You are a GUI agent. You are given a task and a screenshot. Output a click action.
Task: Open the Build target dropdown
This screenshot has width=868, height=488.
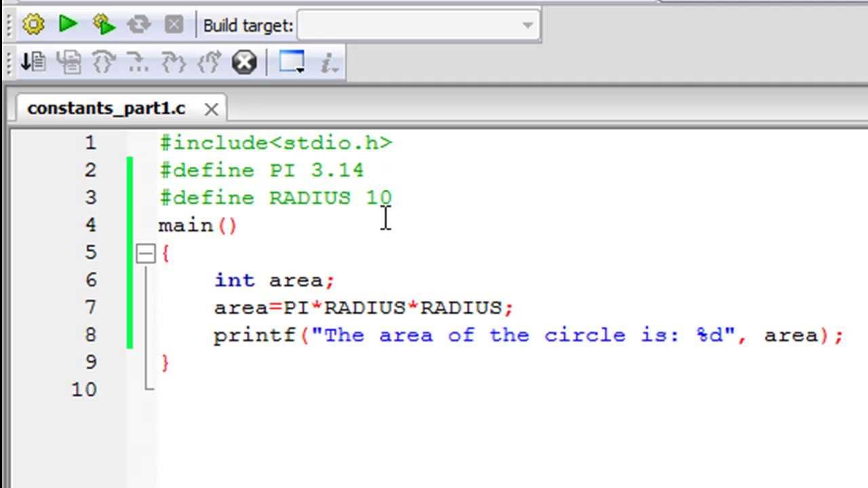click(x=418, y=25)
